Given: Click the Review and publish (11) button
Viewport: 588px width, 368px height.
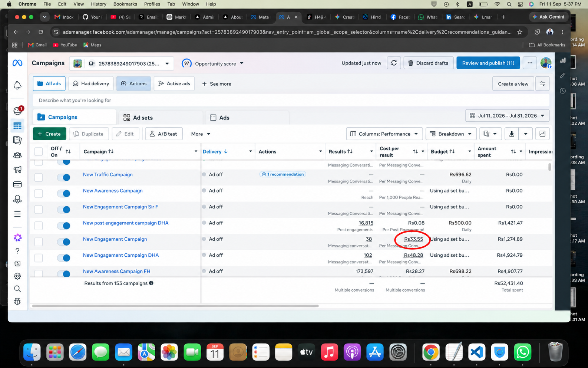Looking at the screenshot, I should coord(488,63).
